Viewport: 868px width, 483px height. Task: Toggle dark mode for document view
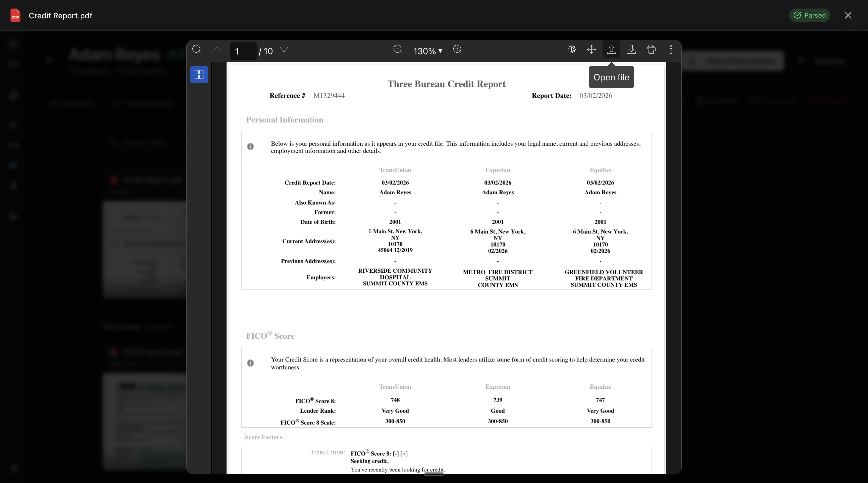click(571, 49)
